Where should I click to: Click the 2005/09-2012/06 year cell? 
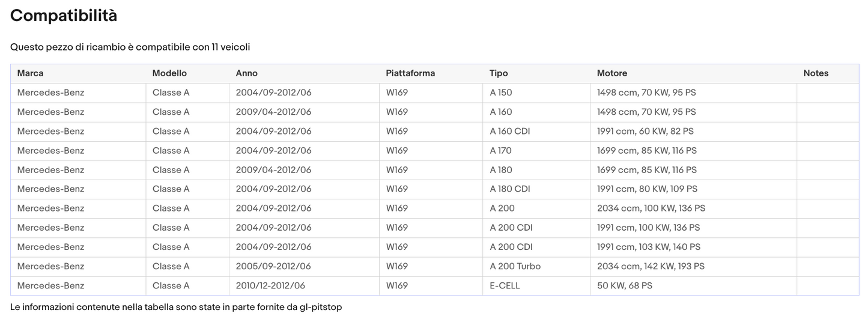pyautogui.click(x=273, y=266)
